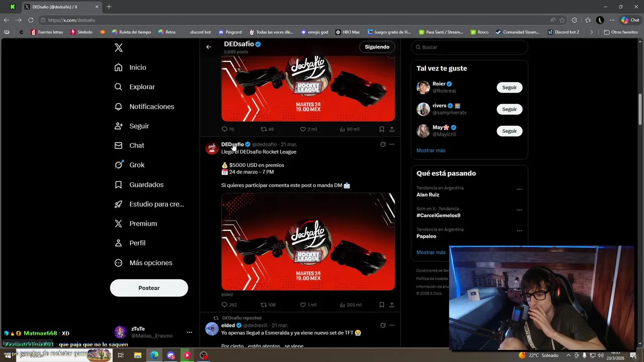Switch to the Kick browser tab
Viewport: 644px width, 362px height.
click(x=13, y=7)
